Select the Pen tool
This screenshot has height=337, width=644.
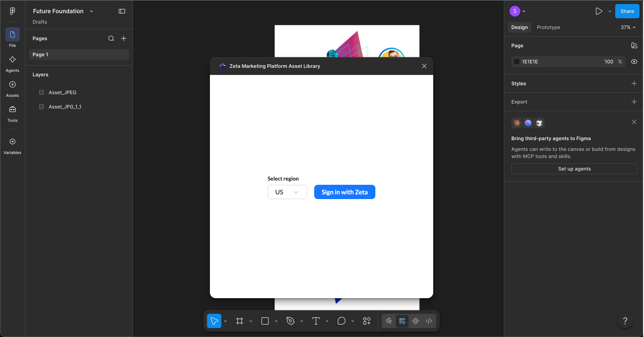click(x=291, y=321)
